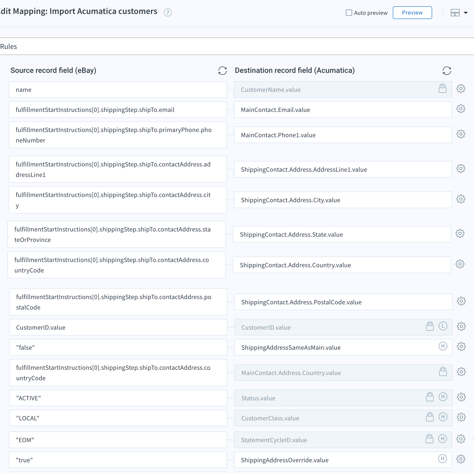Expand the layout dropdown arrow

[x=466, y=13]
